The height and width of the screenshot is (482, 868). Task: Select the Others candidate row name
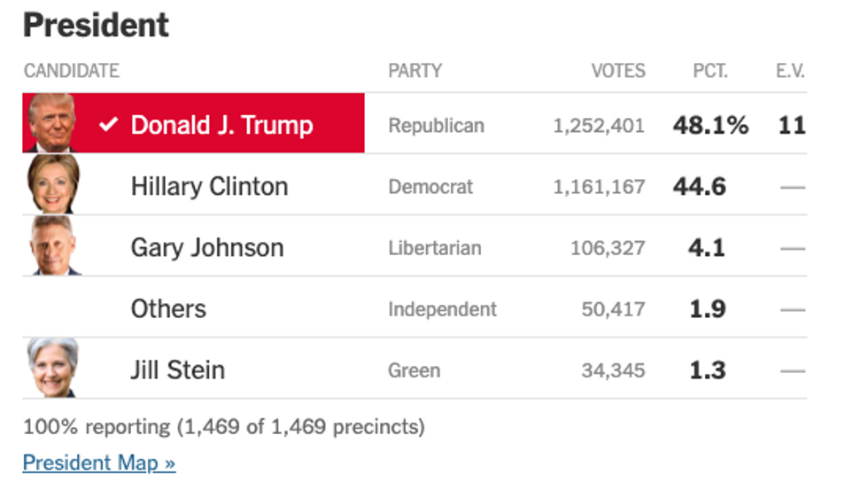(168, 309)
